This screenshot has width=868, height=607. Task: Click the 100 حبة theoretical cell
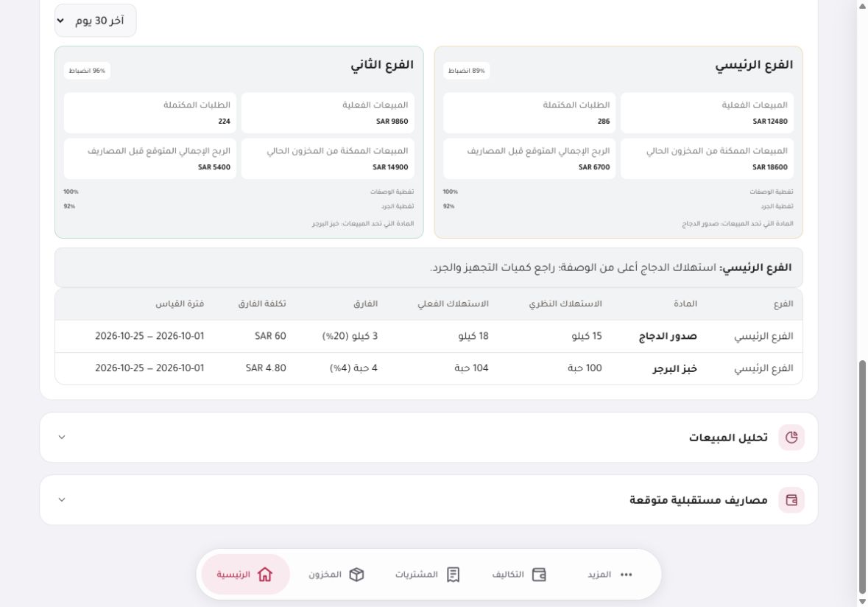[x=585, y=368]
